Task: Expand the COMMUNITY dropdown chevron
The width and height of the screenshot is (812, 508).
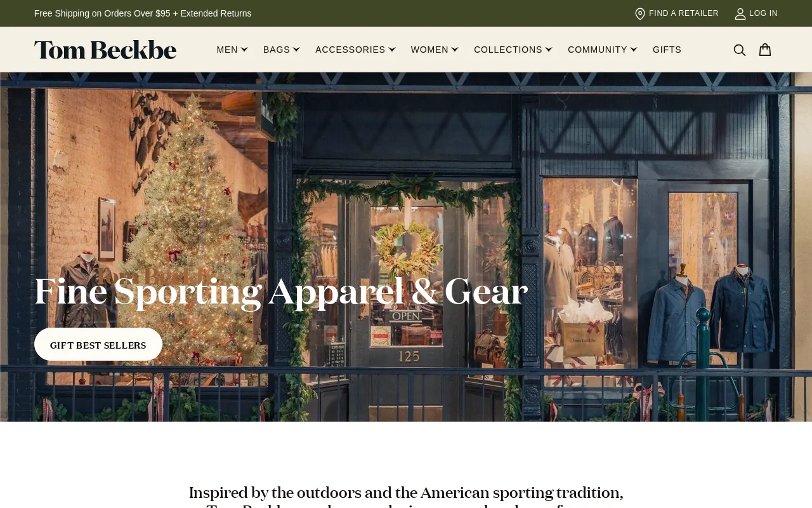Action: (x=634, y=50)
